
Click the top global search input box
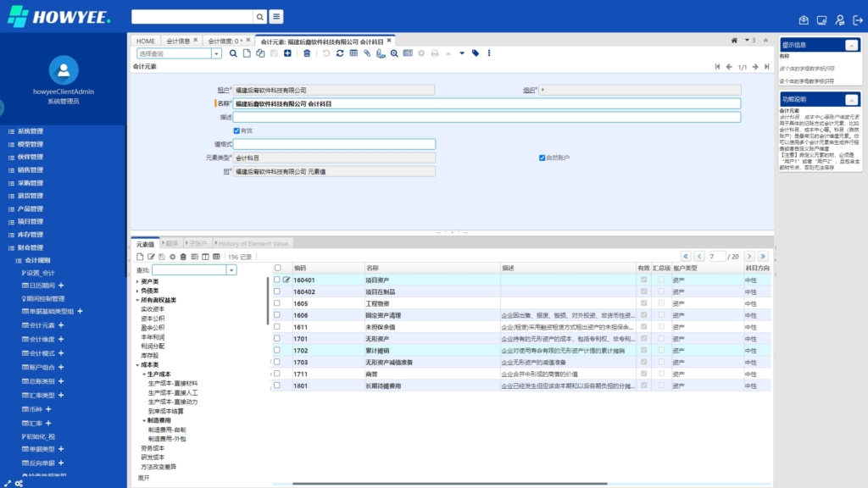pyautogui.click(x=192, y=17)
